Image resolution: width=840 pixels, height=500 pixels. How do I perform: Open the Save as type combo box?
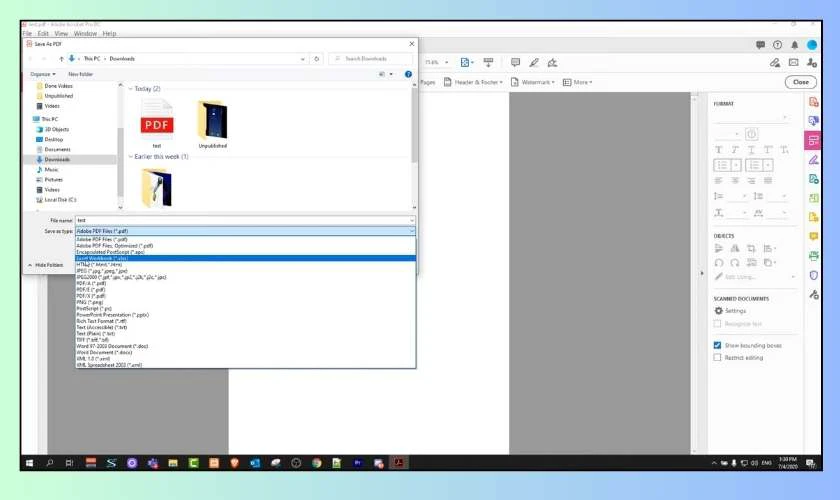point(245,231)
